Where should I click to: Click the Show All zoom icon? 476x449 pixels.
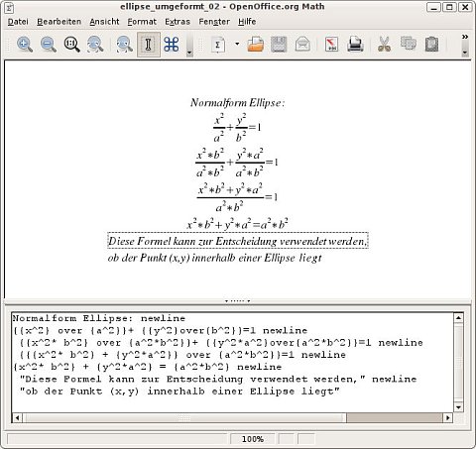95,45
